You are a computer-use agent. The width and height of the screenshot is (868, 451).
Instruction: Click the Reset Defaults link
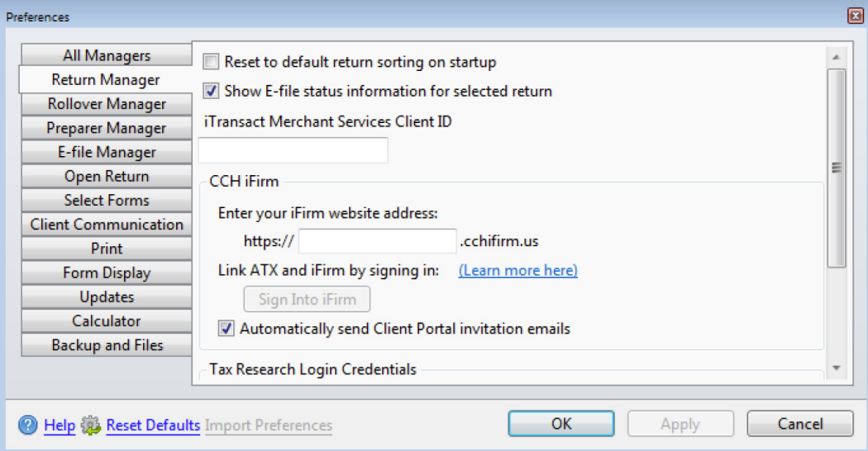(x=153, y=425)
